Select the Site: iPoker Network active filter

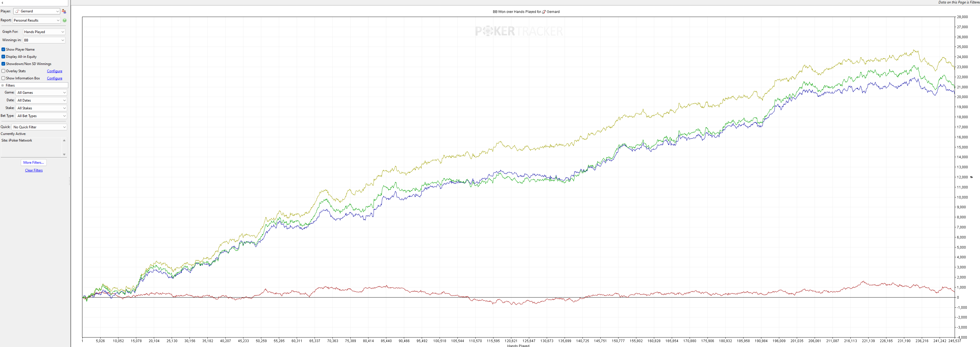click(x=17, y=141)
